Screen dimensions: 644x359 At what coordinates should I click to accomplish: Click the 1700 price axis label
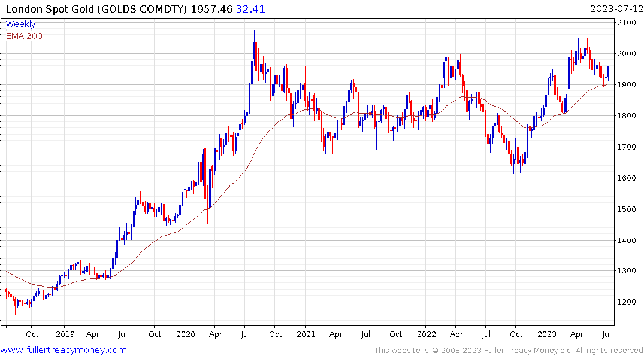click(x=627, y=147)
